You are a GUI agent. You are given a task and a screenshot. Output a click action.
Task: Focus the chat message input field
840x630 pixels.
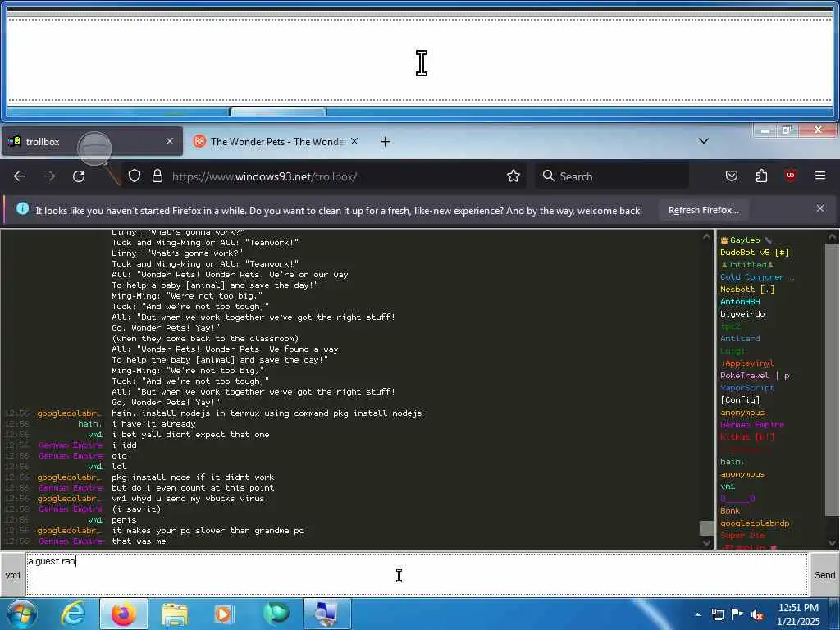click(x=416, y=575)
